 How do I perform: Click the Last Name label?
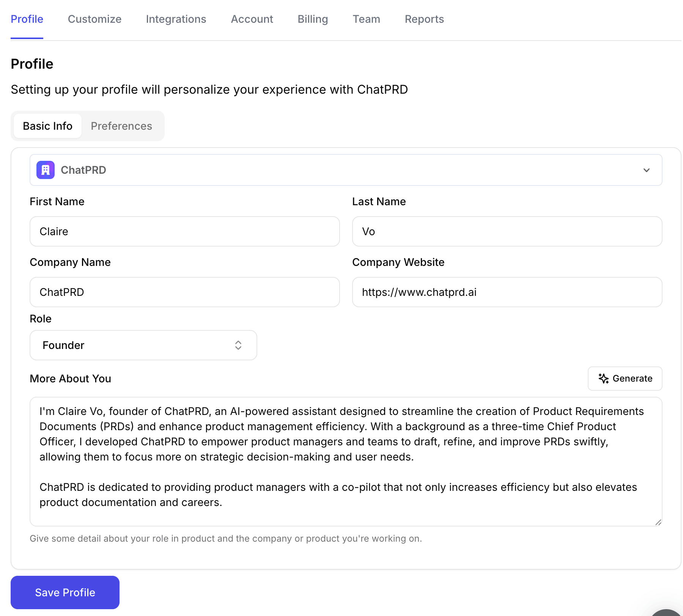pos(379,201)
